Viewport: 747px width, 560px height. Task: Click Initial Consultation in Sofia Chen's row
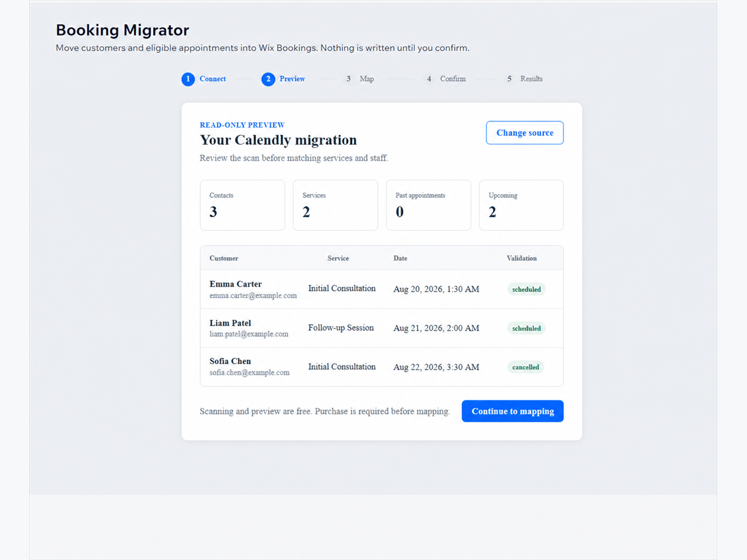click(x=342, y=367)
